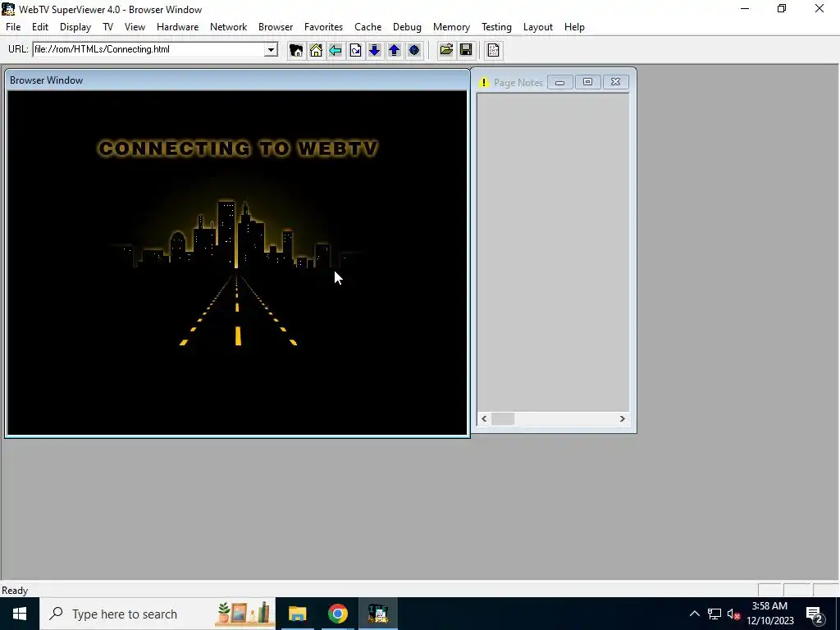
Task: Click Page Notes scrollbar left arrow
Action: pyautogui.click(x=484, y=419)
